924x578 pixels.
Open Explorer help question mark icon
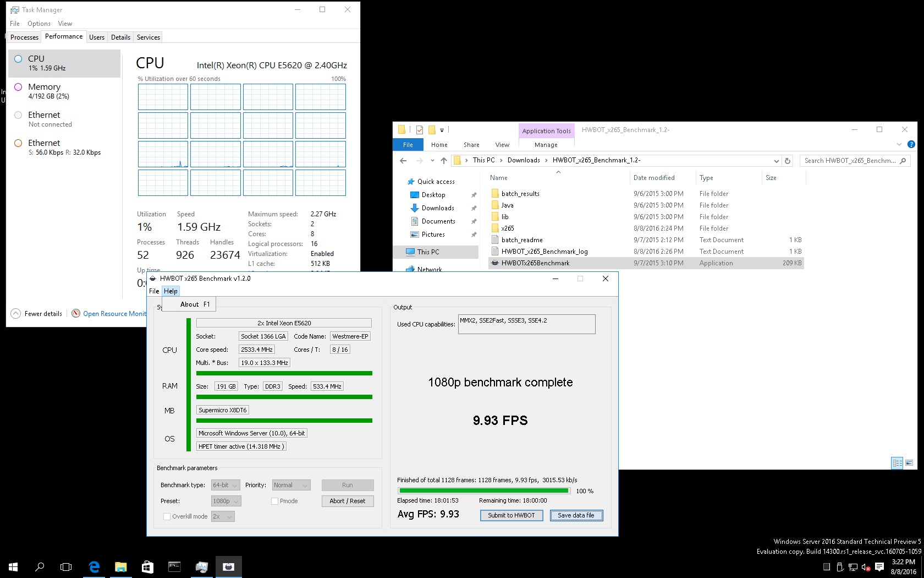pyautogui.click(x=911, y=145)
